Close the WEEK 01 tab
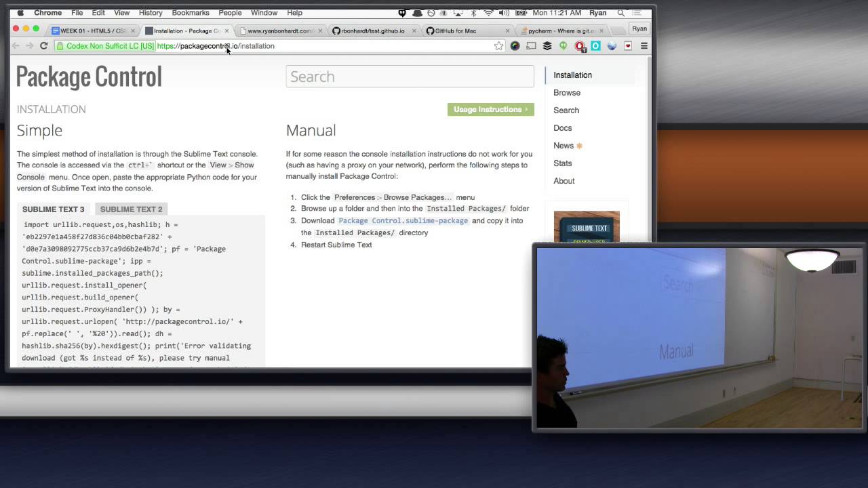 tap(133, 31)
